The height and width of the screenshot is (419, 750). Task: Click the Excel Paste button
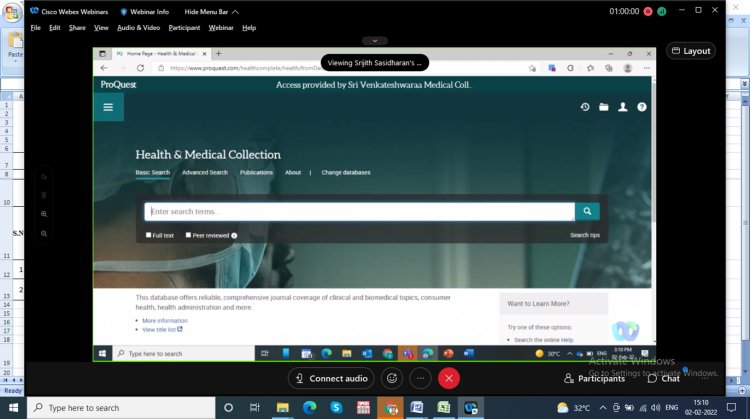pyautogui.click(x=15, y=45)
